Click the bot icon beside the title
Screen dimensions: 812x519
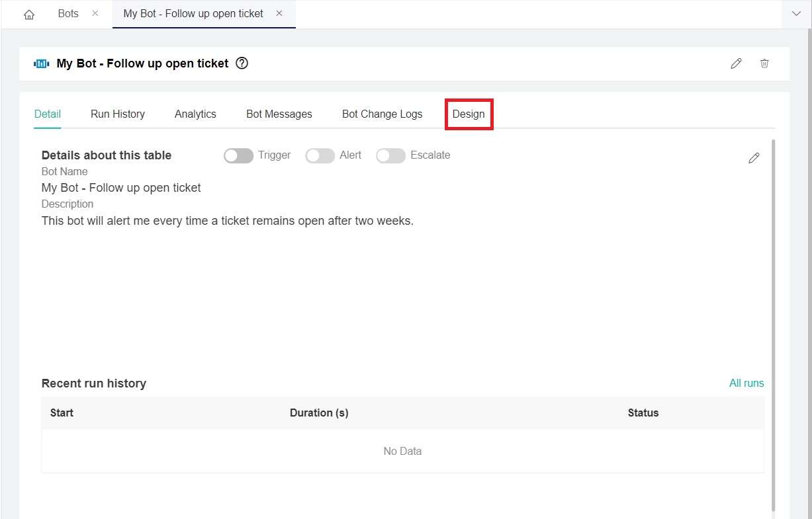click(42, 63)
